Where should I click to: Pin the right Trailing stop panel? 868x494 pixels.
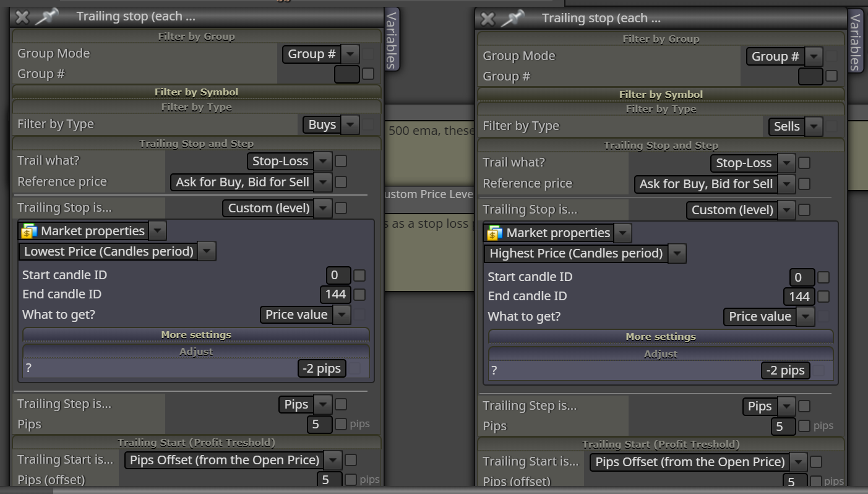(512, 19)
